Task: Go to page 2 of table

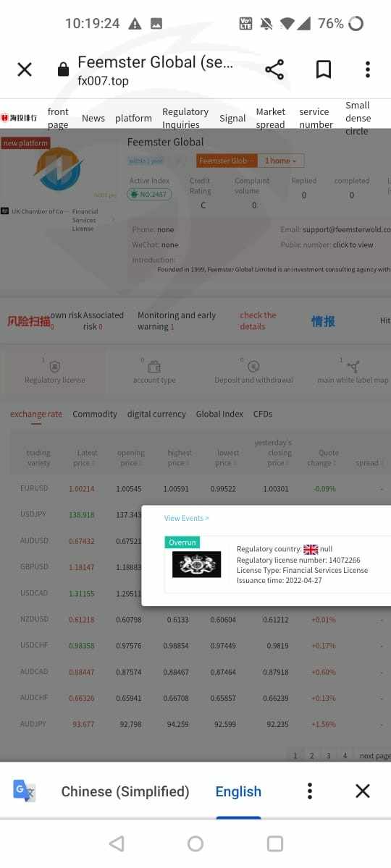Action: pos(311,755)
